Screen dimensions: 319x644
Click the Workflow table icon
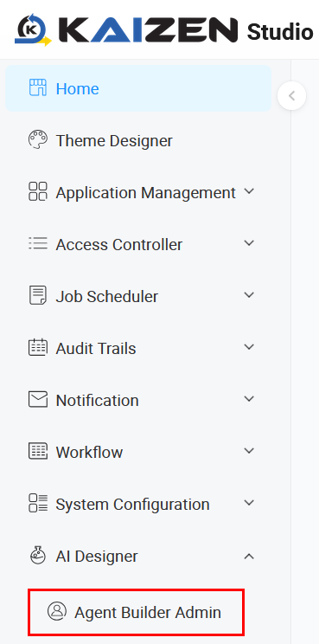(38, 451)
